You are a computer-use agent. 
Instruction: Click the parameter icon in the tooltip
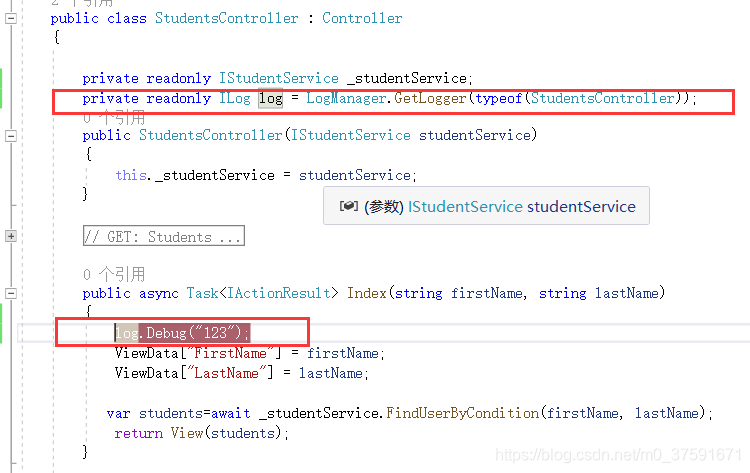(349, 206)
